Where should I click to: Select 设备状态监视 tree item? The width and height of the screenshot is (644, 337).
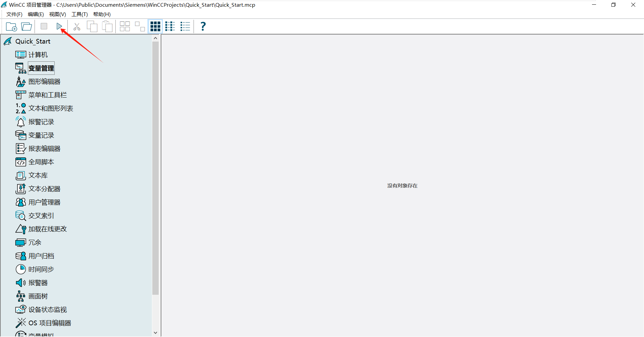[48, 310]
